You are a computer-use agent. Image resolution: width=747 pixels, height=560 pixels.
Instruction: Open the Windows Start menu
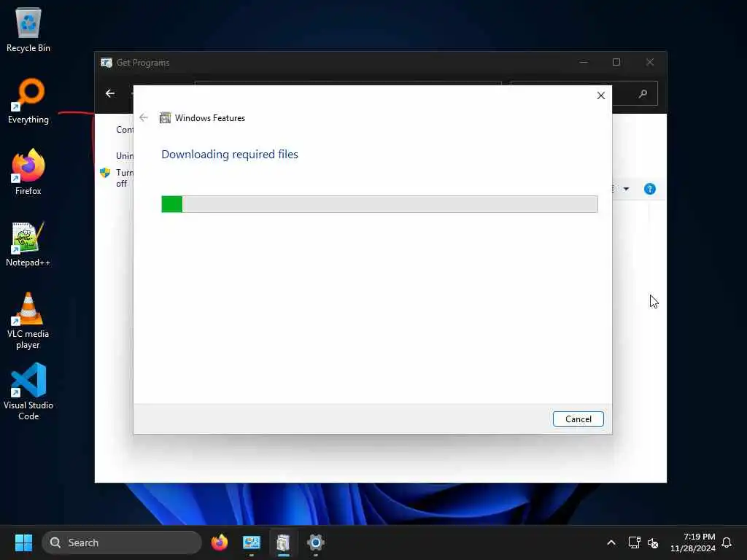click(23, 542)
